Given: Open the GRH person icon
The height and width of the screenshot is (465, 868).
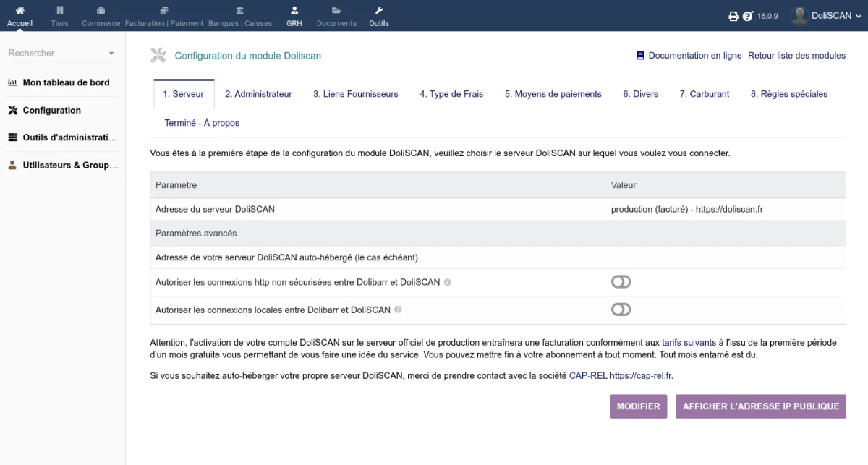Looking at the screenshot, I should tap(294, 10).
